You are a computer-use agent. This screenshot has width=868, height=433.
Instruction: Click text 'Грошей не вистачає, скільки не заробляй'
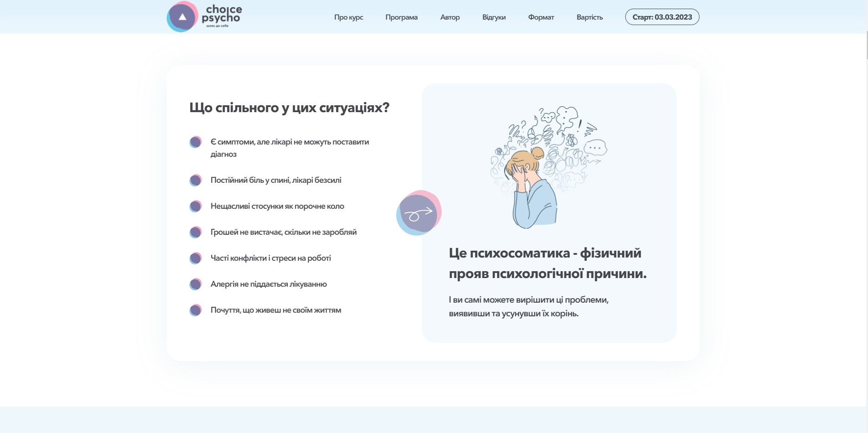pyautogui.click(x=283, y=232)
